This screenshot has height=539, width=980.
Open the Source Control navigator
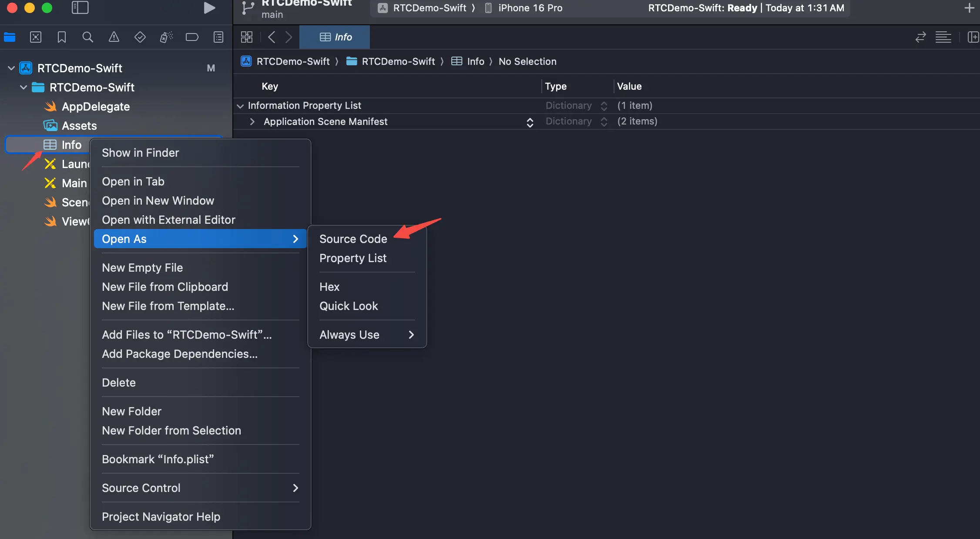36,37
